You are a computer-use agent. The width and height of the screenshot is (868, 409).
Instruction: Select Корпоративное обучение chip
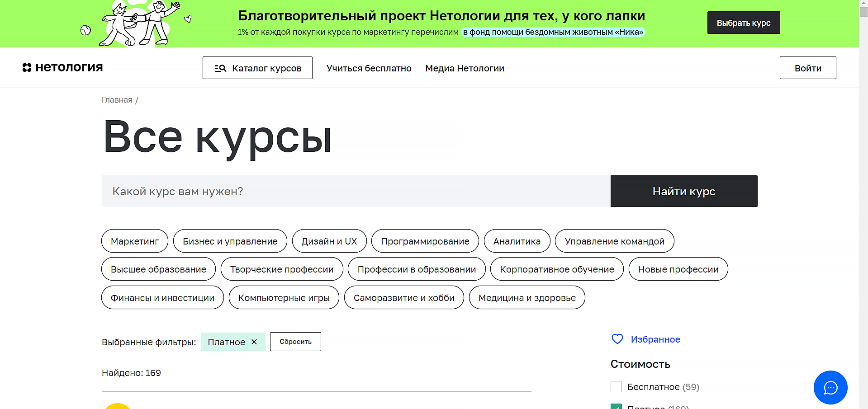[x=557, y=269]
